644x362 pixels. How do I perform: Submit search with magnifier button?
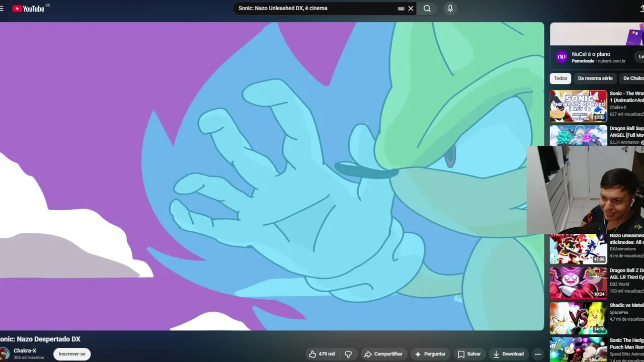[x=427, y=9]
